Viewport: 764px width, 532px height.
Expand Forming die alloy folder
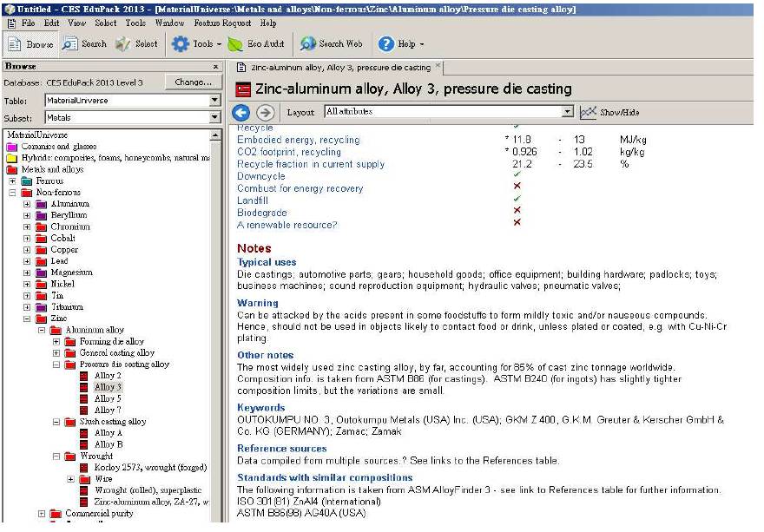pos(56,342)
